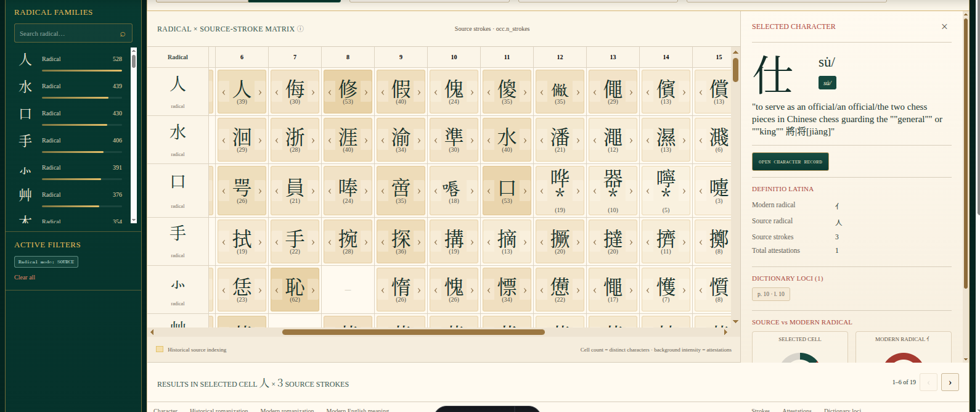The height and width of the screenshot is (412, 980).
Task: Select the 水 (40) matrix cell
Action: pos(507,140)
